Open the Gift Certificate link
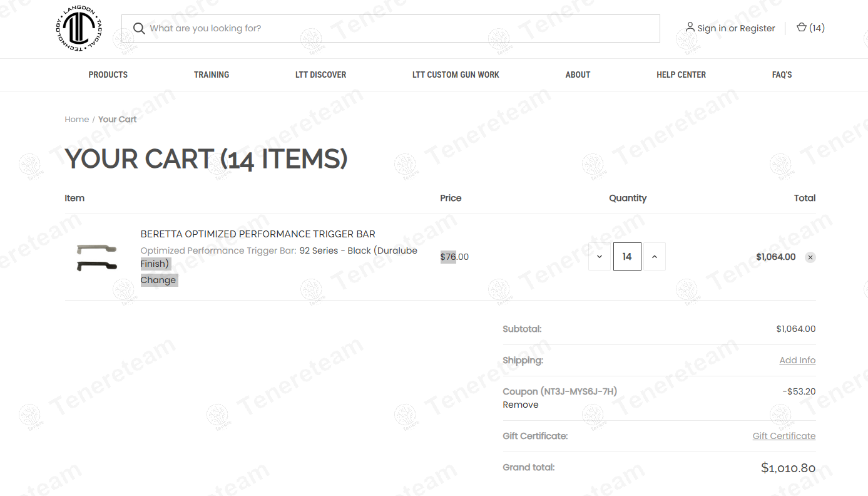Screen dimensions: 868x496 784,436
